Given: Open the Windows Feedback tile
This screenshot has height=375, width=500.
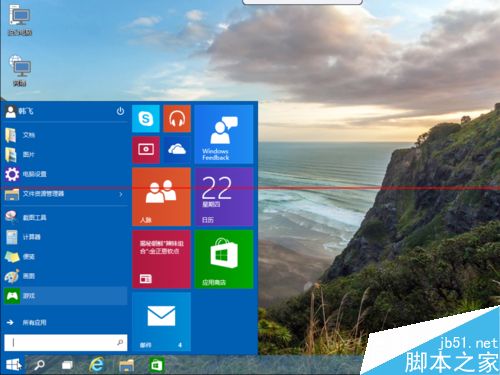Looking at the screenshot, I should 224,134.
